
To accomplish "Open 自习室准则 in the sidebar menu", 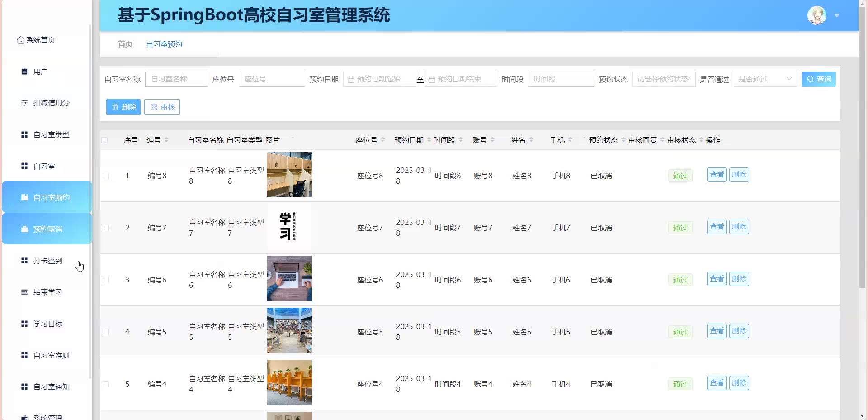I will tap(51, 355).
